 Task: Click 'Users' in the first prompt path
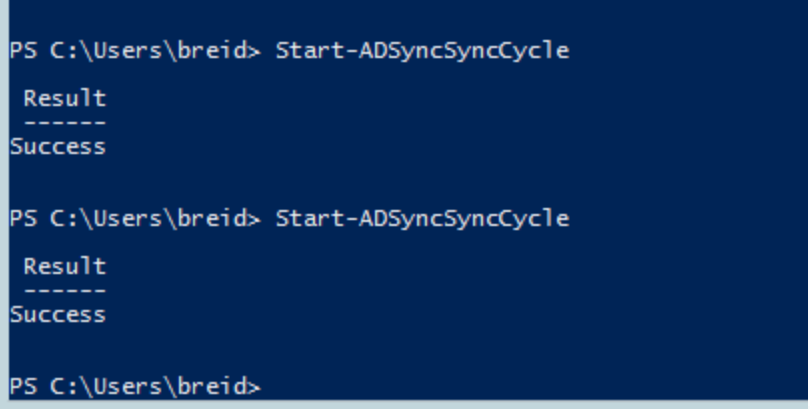127,51
